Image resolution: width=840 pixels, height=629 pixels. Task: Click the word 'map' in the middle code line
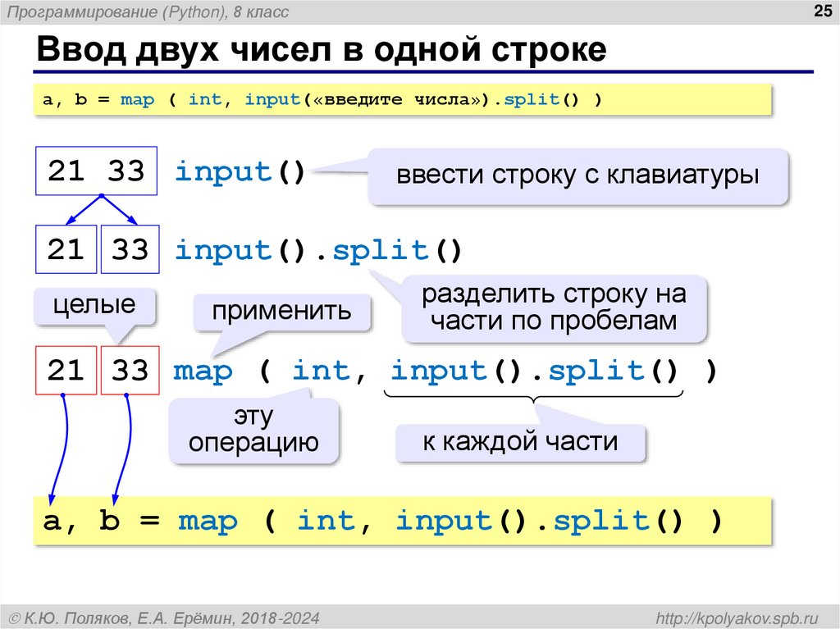coord(203,371)
